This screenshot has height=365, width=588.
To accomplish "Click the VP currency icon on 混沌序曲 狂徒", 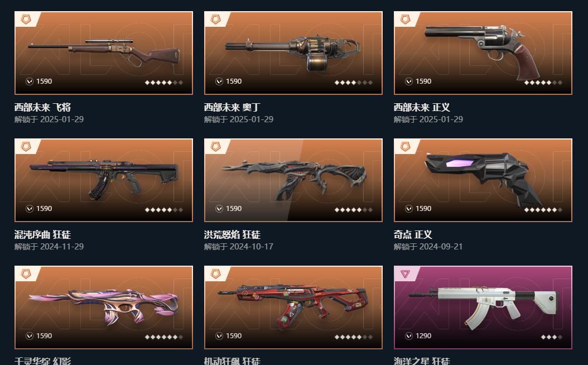I will [30, 209].
